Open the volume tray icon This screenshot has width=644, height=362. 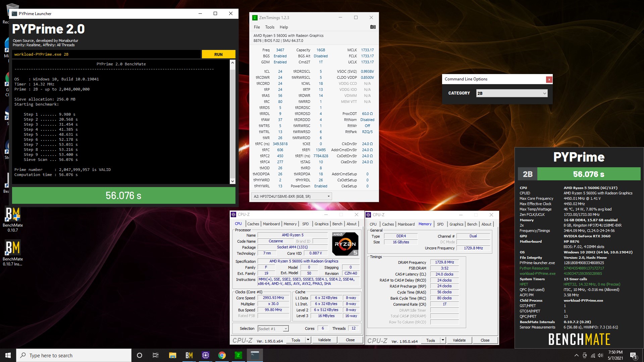click(601, 355)
